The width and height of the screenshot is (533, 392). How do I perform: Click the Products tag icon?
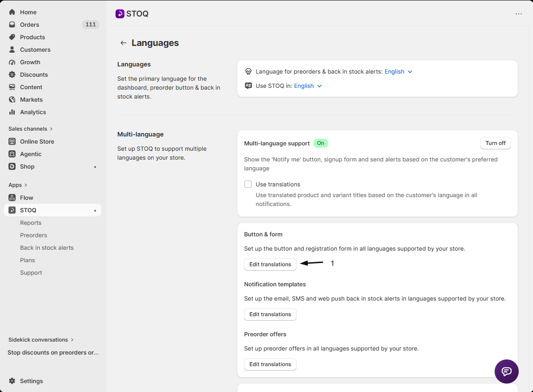coord(12,37)
